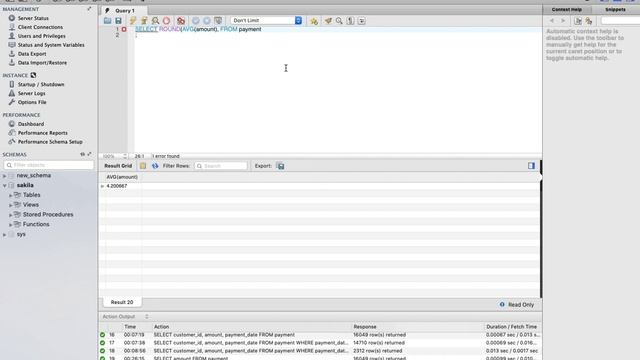Open Server Status
This screenshot has width=640, height=360.
click(x=33, y=18)
